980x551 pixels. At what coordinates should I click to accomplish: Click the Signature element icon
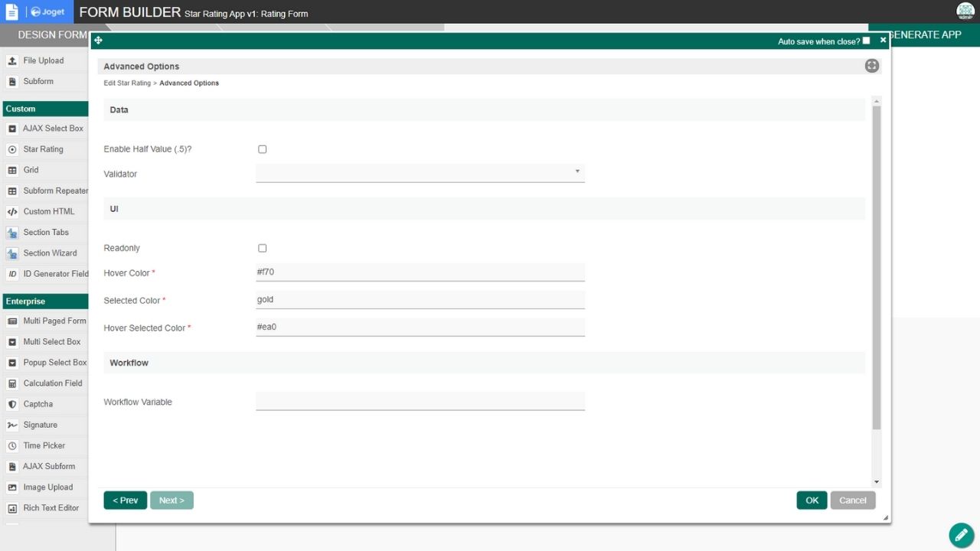coord(12,425)
